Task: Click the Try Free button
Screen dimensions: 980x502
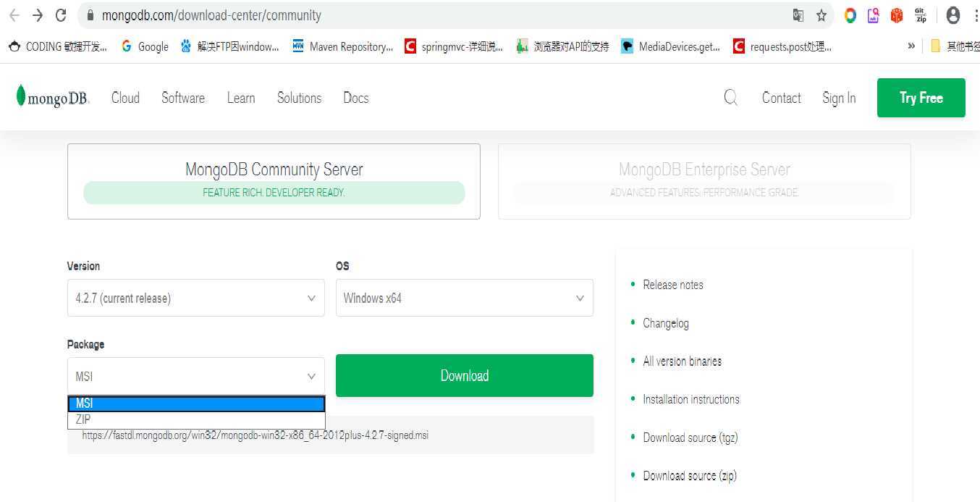Action: tap(921, 98)
